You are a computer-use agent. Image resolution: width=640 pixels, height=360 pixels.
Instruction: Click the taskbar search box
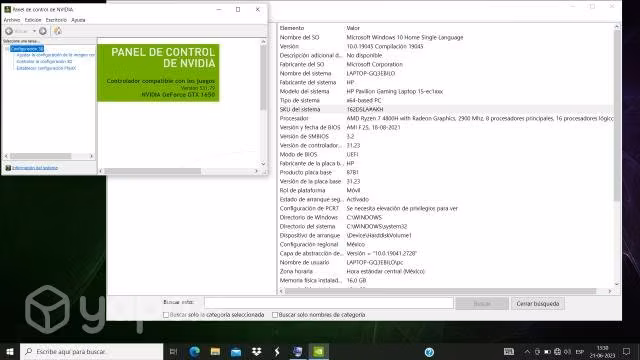[x=91, y=351]
